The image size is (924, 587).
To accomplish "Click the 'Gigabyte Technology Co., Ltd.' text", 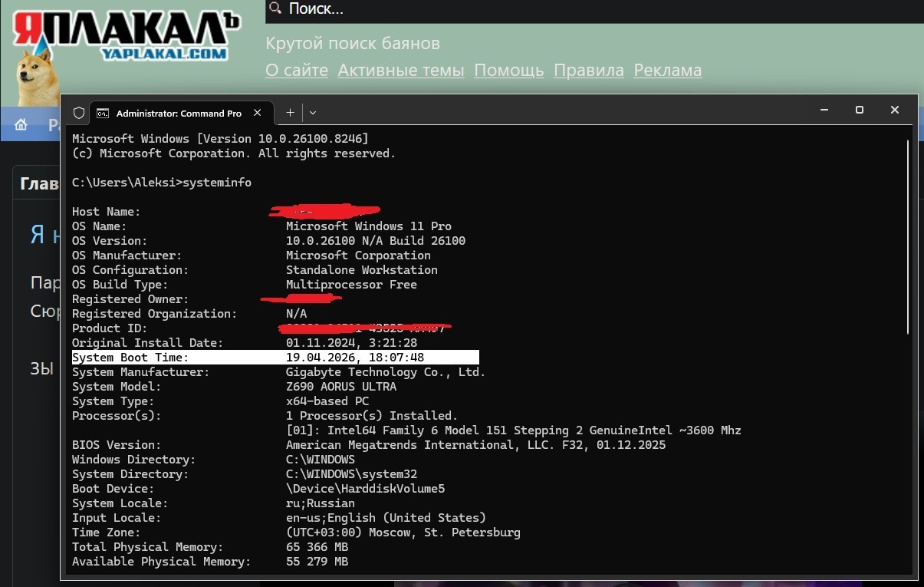I will 386,372.
